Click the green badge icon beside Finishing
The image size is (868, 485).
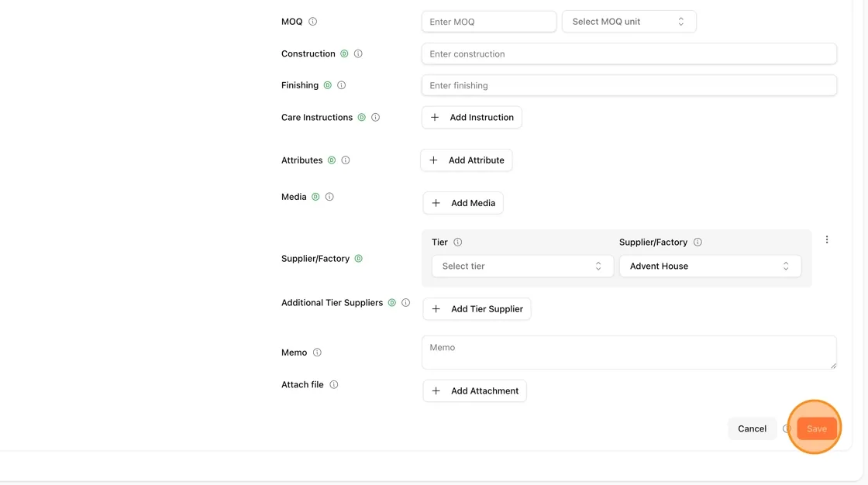coord(328,85)
